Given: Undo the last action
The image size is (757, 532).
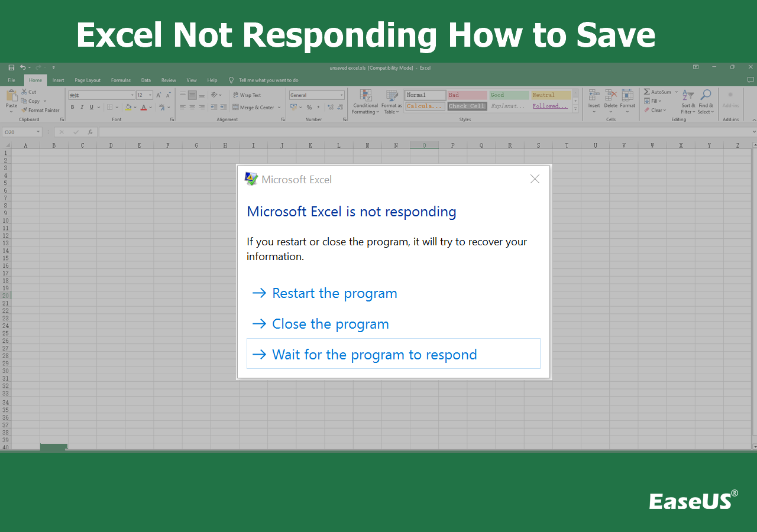Looking at the screenshot, I should pyautogui.click(x=23, y=68).
